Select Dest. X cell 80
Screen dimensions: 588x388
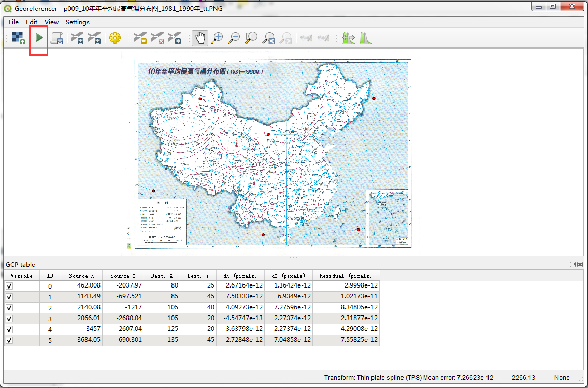pos(162,285)
